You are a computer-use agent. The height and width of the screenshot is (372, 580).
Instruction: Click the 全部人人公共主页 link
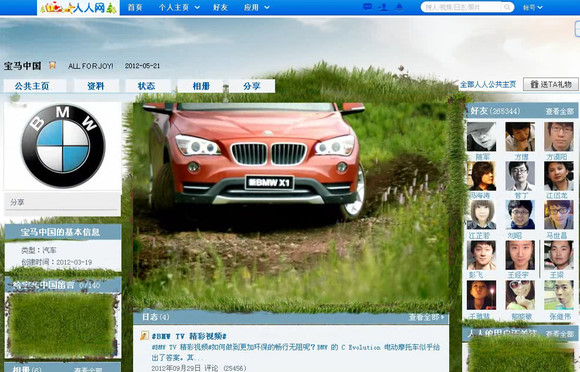coord(488,84)
